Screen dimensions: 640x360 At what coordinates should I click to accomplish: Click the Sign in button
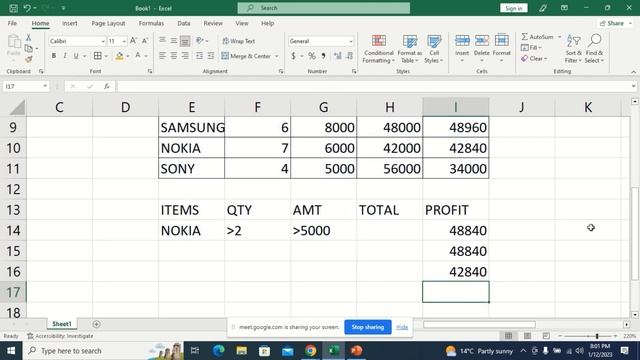tap(513, 8)
